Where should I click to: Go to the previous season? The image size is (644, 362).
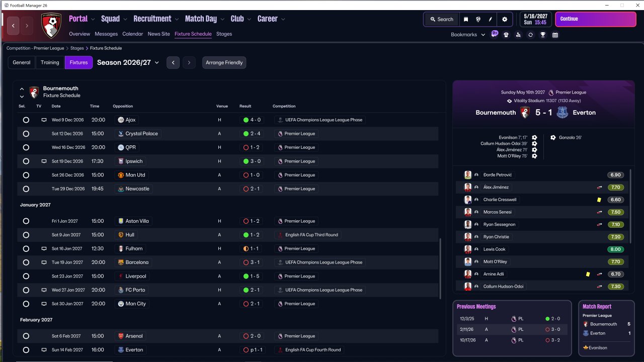tap(173, 63)
